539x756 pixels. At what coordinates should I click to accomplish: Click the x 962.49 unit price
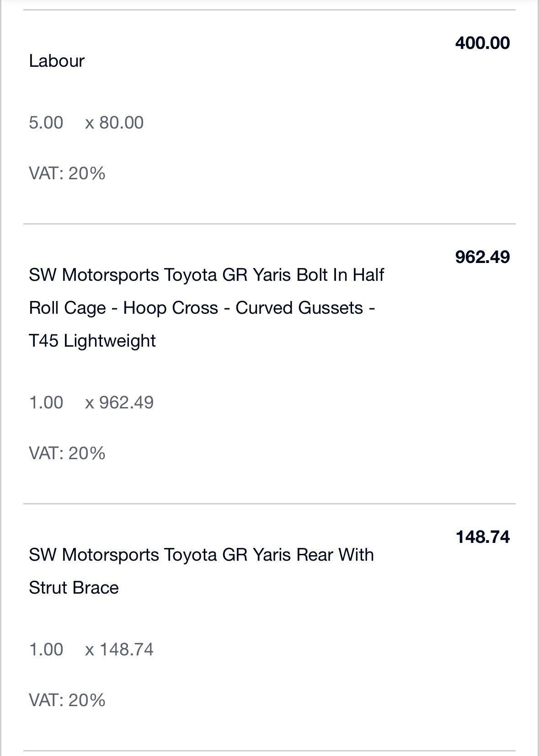[119, 402]
